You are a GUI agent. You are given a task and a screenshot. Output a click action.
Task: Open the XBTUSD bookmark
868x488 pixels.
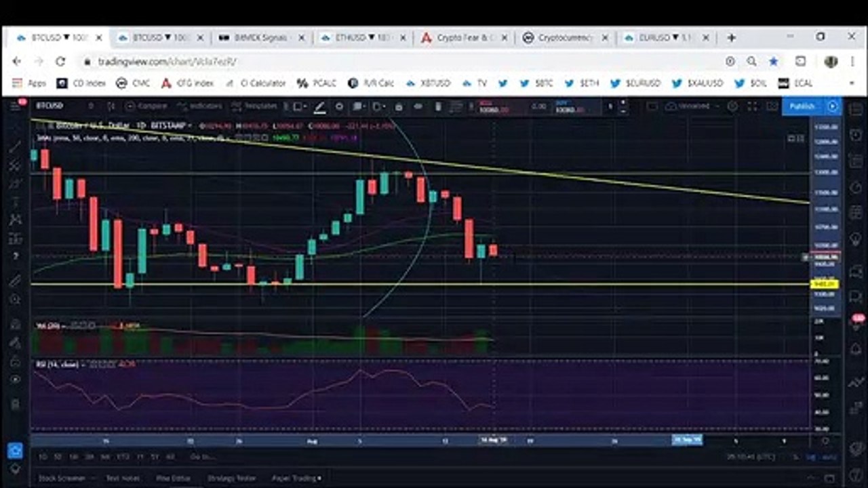[427, 83]
